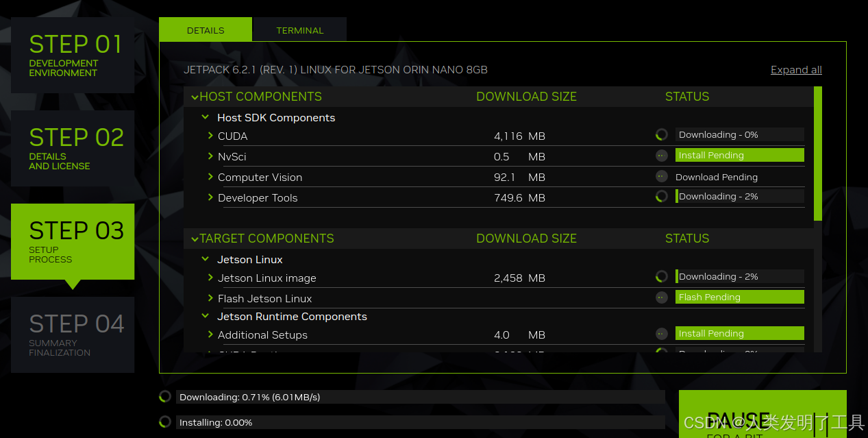Collapse Host SDK Components group
The image size is (868, 438).
[x=205, y=117]
